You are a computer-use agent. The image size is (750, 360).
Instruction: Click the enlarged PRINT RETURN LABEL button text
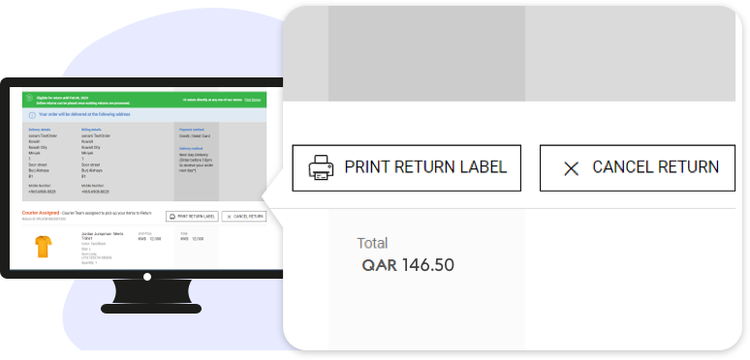pyautogui.click(x=425, y=167)
